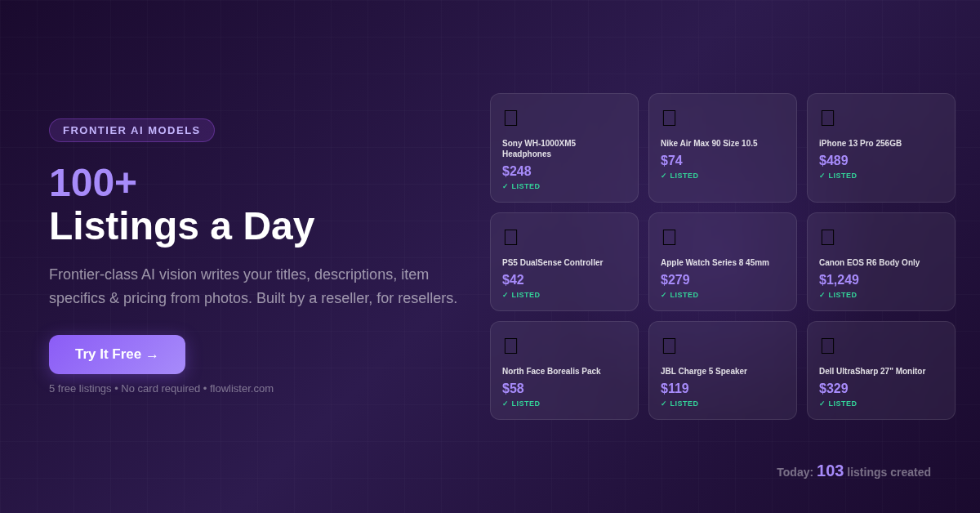Click the Try It Free button

click(117, 355)
